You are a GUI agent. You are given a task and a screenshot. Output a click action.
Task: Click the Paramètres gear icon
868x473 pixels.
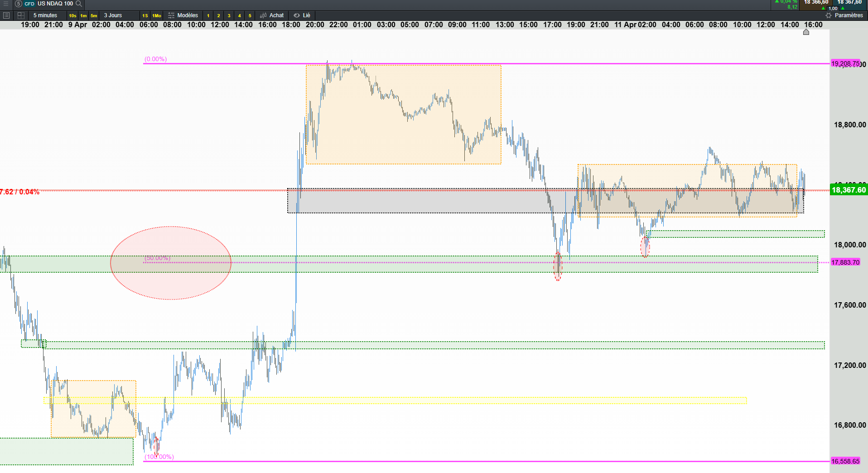[x=829, y=15]
